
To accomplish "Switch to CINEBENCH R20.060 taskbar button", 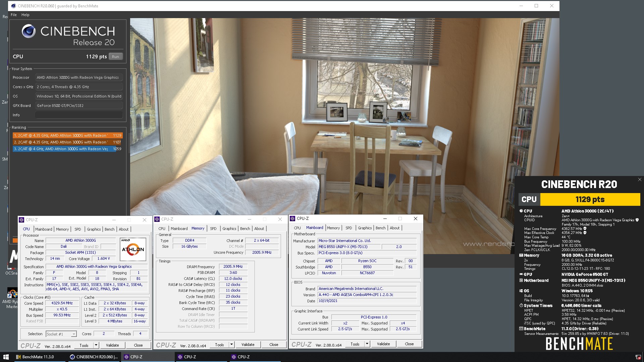I will tap(94, 357).
